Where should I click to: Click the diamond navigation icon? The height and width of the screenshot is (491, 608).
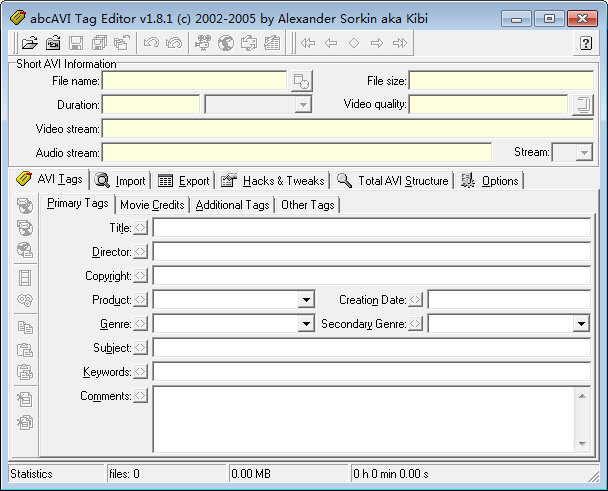354,43
